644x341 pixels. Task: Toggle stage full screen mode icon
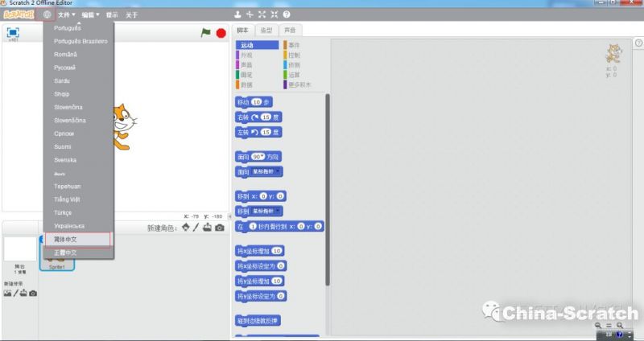point(13,33)
